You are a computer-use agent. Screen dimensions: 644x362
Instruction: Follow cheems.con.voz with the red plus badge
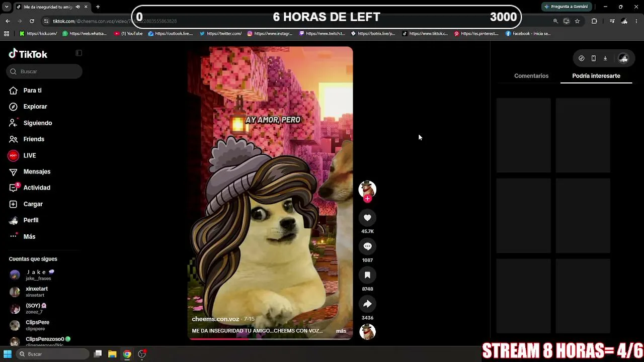(367, 199)
